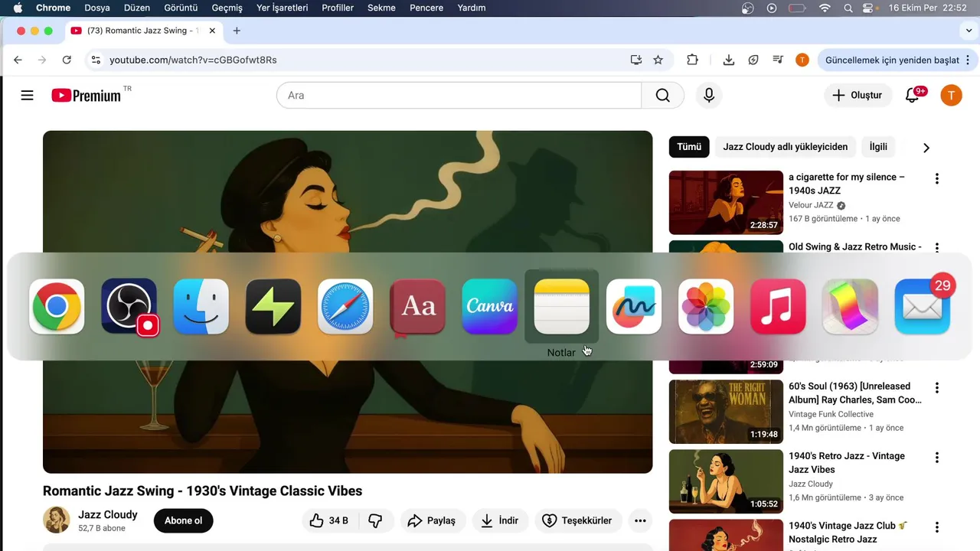Install app icon in address bar

click(635, 60)
